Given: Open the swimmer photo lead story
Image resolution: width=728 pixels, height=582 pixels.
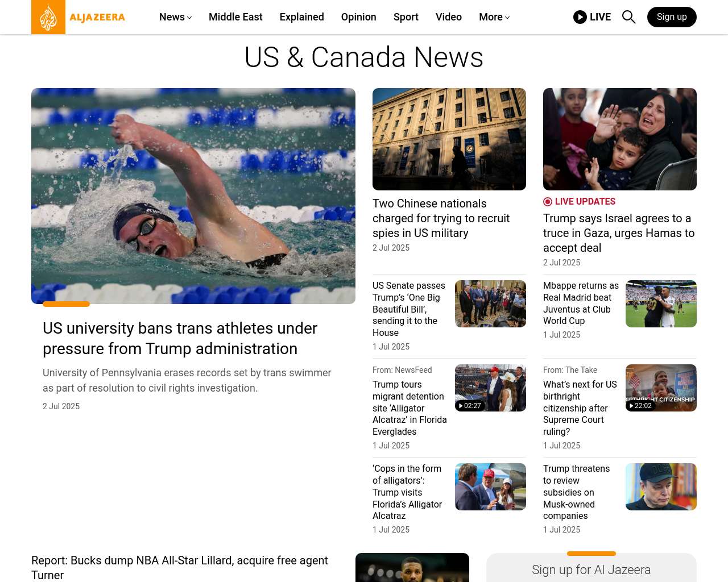Looking at the screenshot, I should tap(193, 196).
